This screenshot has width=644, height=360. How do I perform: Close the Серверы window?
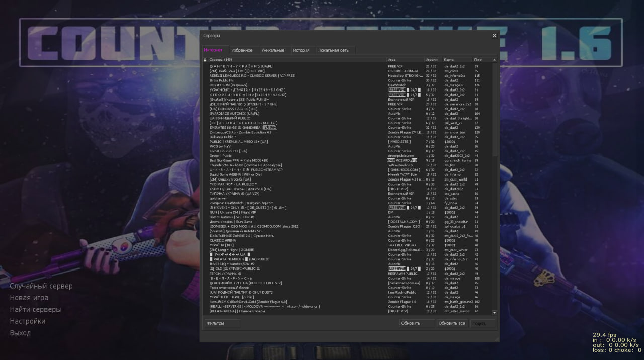494,36
